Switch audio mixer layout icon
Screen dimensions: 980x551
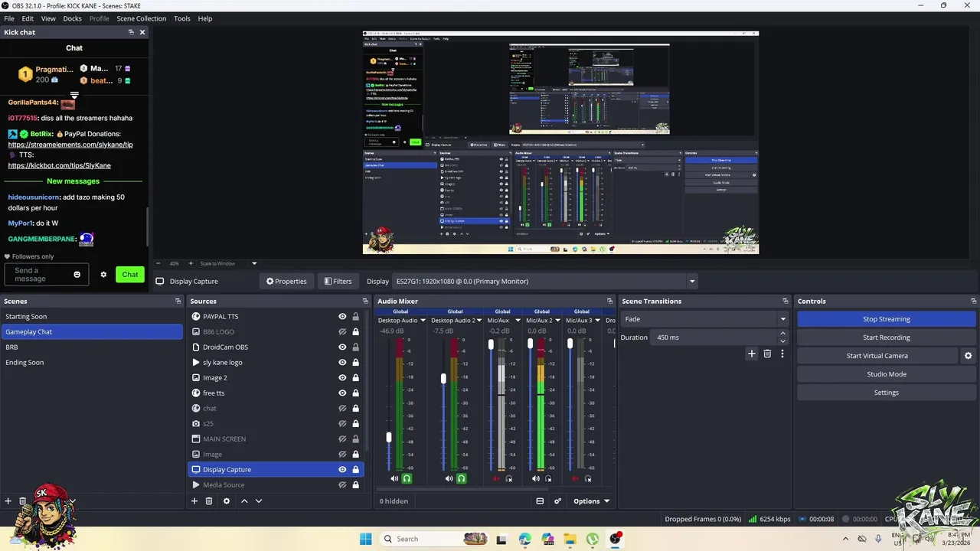tap(540, 501)
